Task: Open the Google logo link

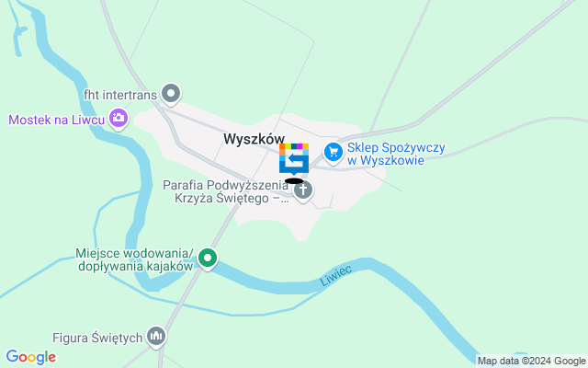Action: [x=30, y=357]
